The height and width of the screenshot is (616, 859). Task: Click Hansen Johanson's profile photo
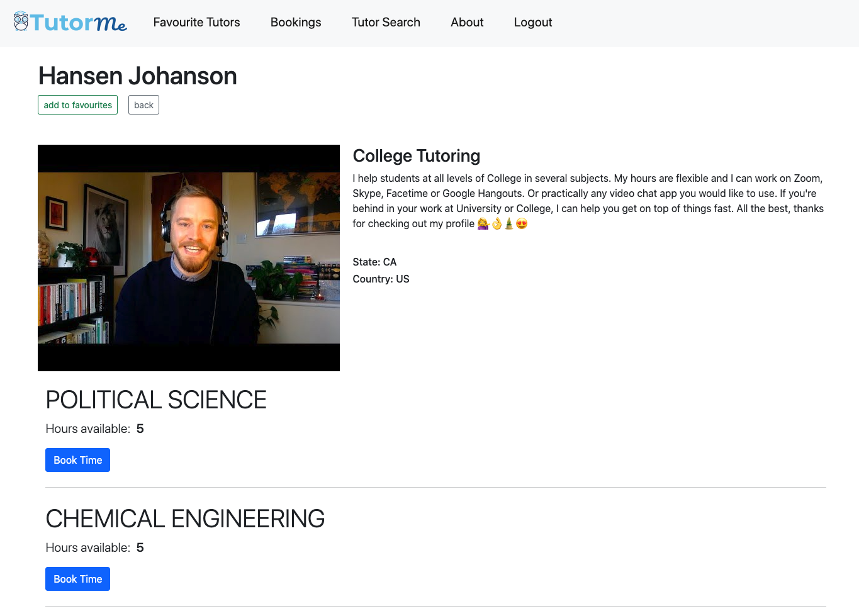click(189, 257)
